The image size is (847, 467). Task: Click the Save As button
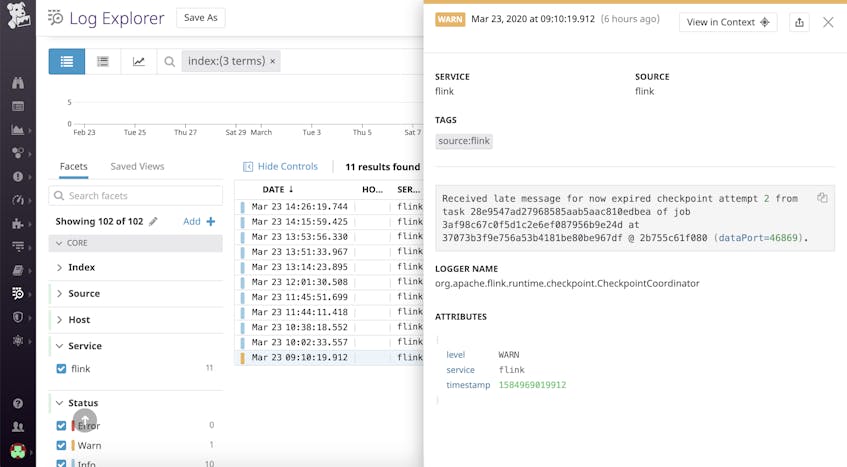click(200, 18)
